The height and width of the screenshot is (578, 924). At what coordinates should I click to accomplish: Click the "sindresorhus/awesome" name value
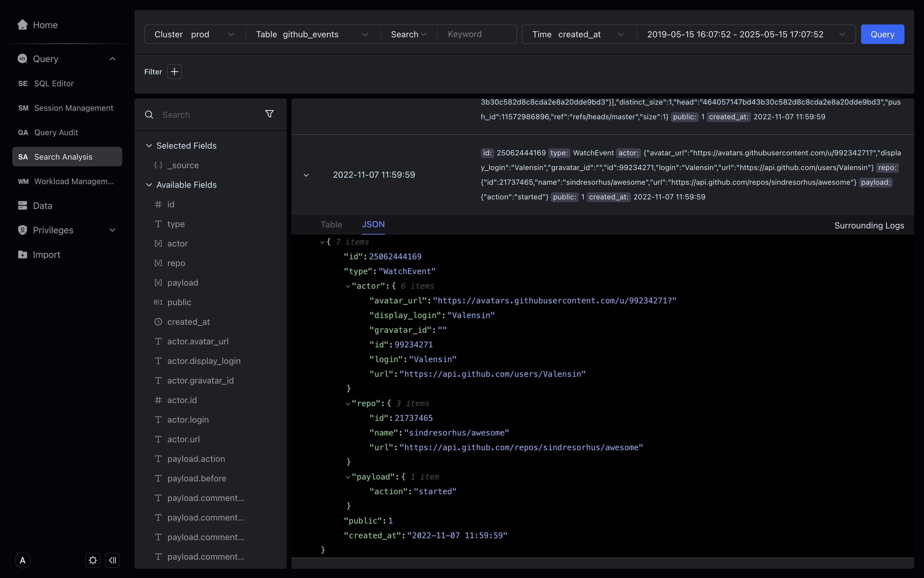click(457, 433)
